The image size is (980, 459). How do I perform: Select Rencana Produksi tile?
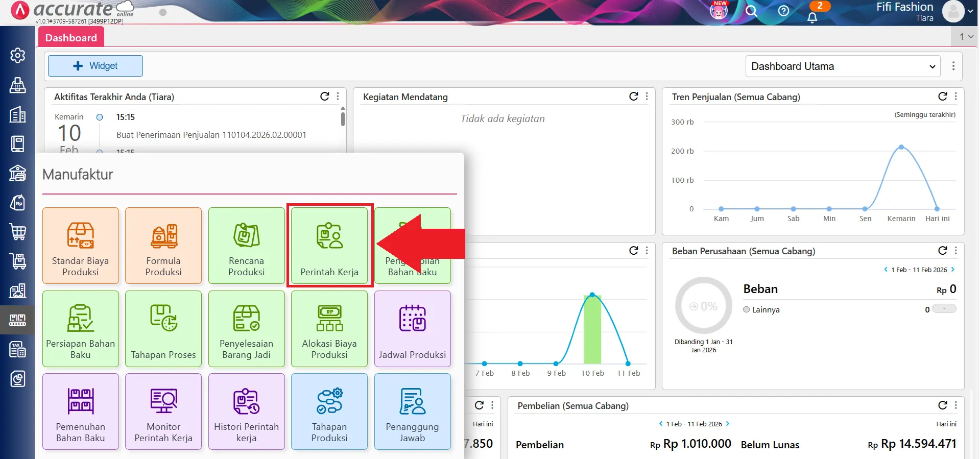coord(246,246)
